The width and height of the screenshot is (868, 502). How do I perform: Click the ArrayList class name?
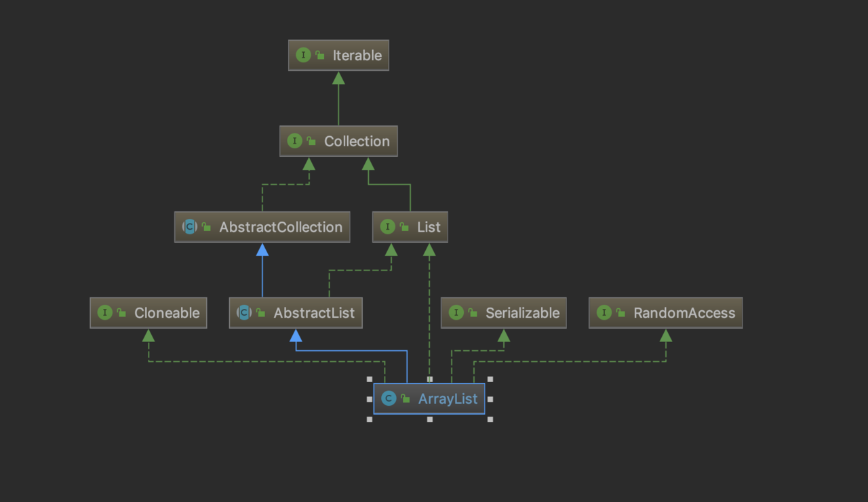[x=448, y=399]
